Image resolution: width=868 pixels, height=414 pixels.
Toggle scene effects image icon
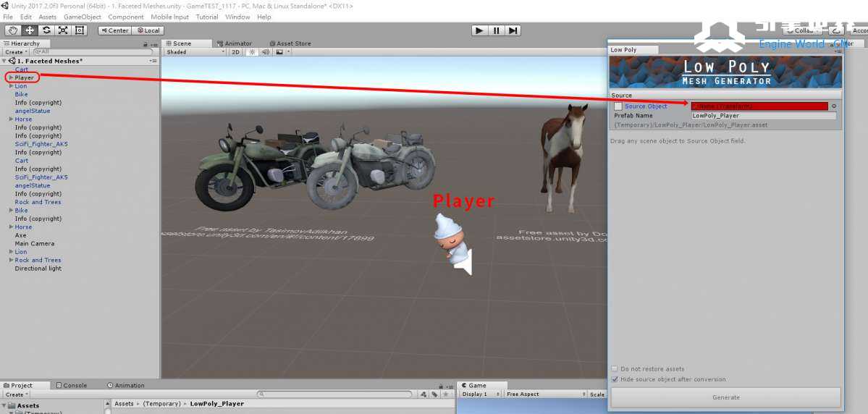pyautogui.click(x=279, y=52)
